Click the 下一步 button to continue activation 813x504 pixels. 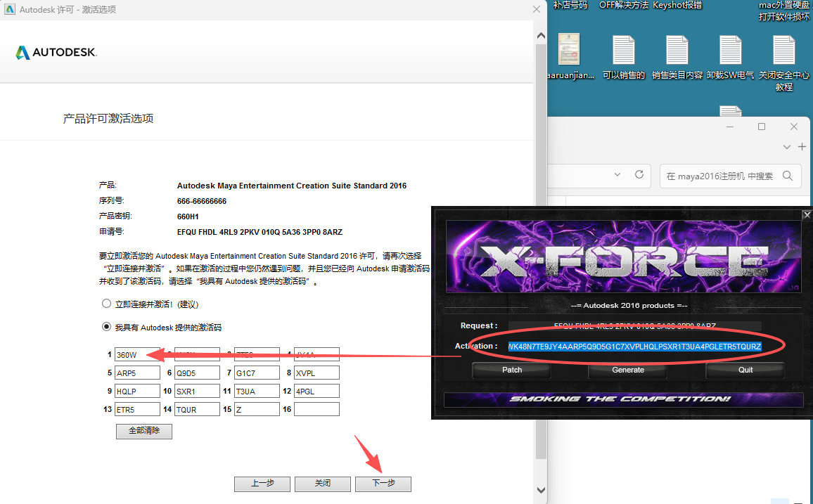(x=383, y=484)
